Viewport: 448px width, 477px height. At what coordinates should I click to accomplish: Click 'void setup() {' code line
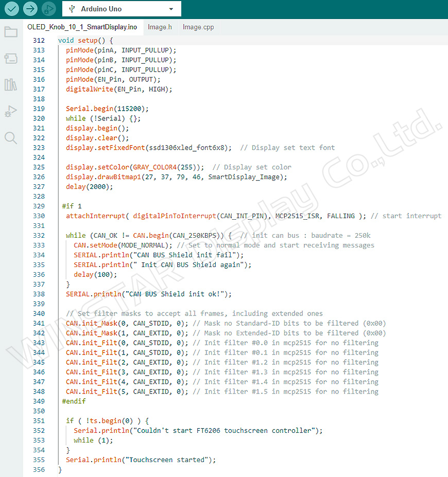85,41
